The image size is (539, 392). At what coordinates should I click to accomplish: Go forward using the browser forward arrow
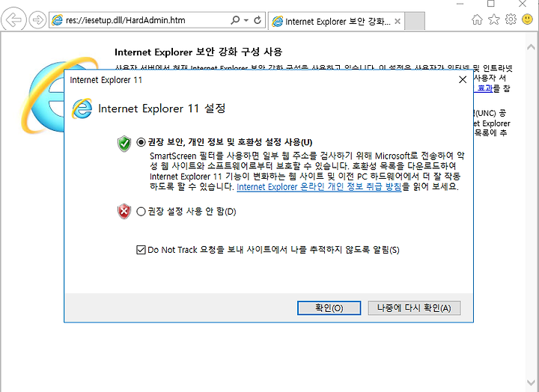tap(37, 20)
